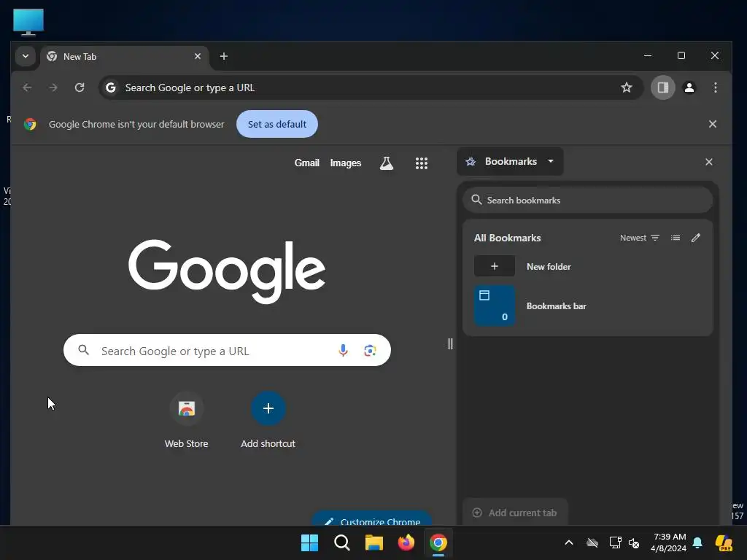Open Bookmarks side panel dropdown

point(510,161)
